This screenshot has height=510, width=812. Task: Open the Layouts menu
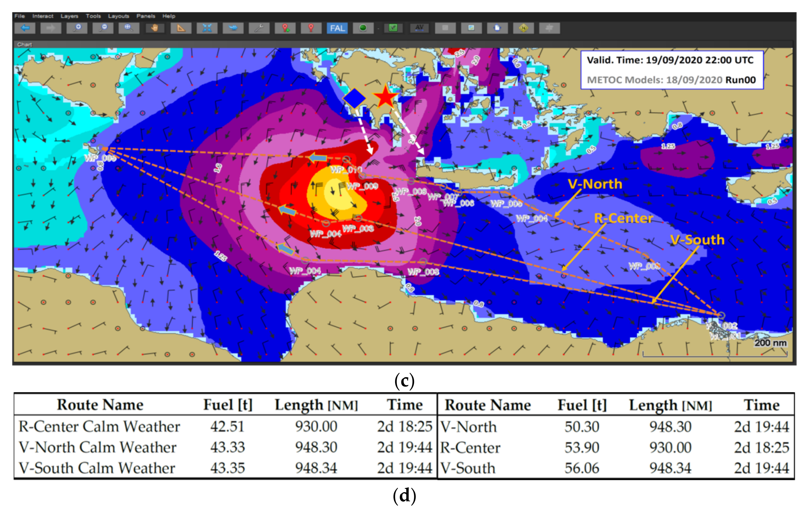coord(118,16)
